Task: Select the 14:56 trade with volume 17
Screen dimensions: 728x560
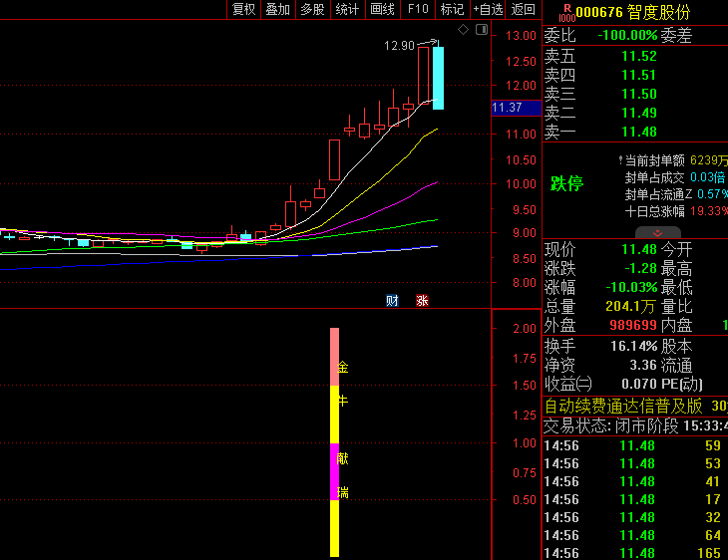Action: (x=635, y=499)
